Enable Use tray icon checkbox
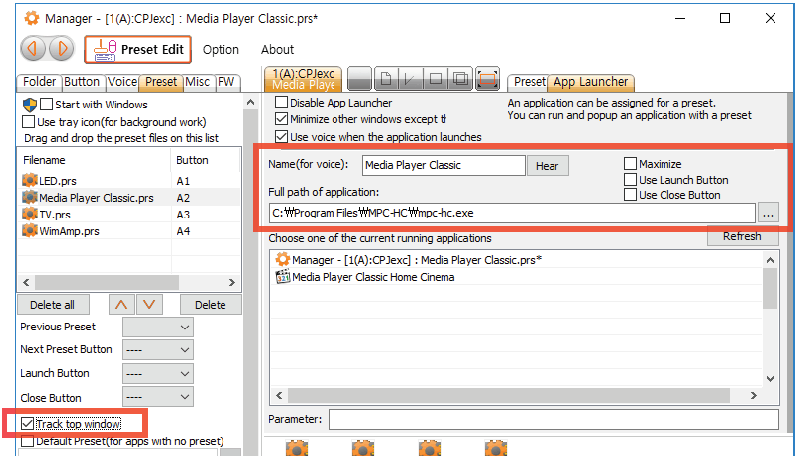 29,122
